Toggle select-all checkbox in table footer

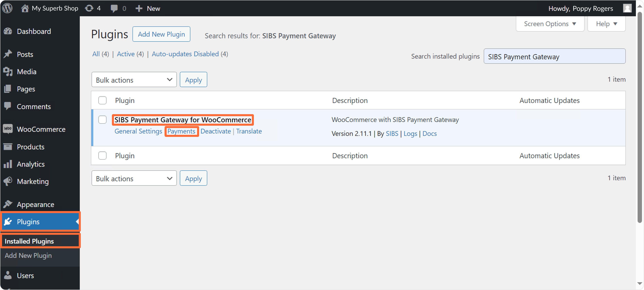[102, 156]
